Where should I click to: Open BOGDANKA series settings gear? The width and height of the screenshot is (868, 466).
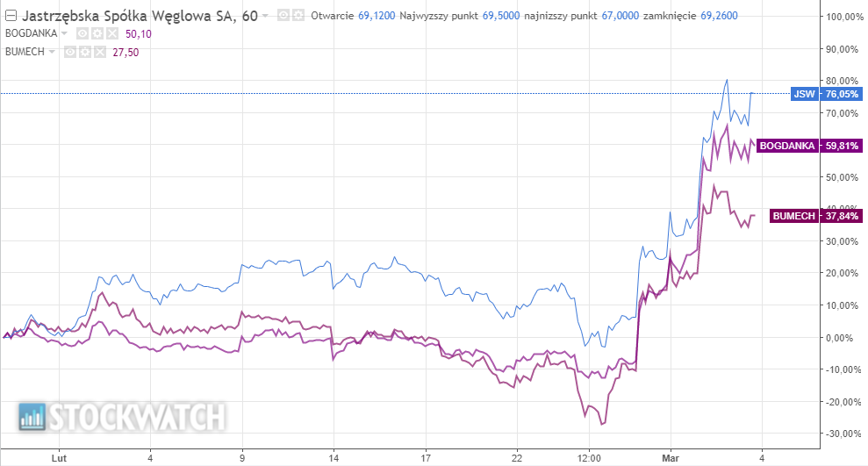96,33
